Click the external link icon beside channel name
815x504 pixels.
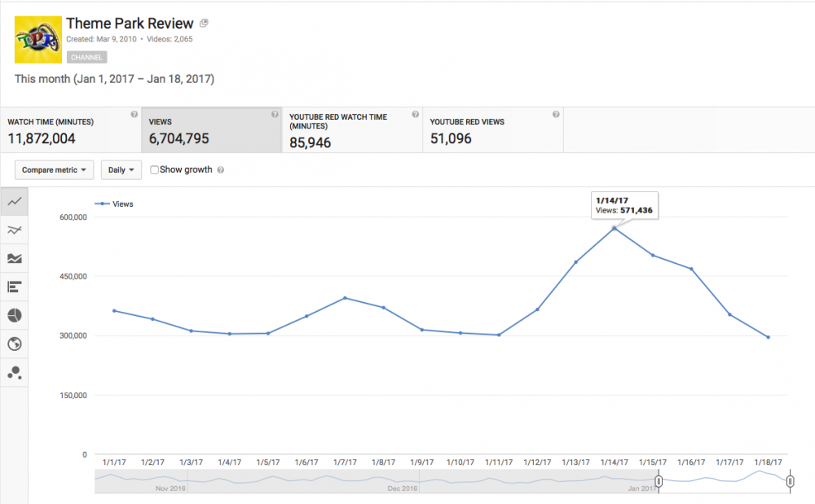[204, 23]
